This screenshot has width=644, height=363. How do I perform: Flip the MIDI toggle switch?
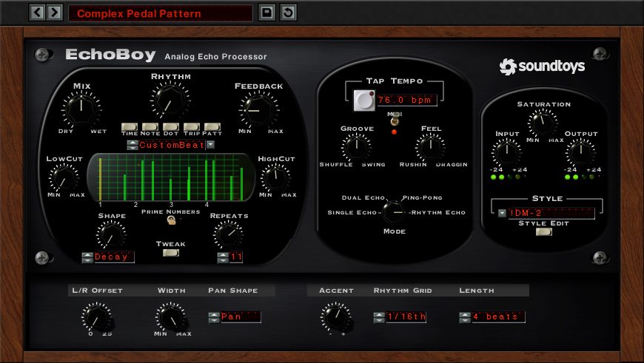click(394, 121)
